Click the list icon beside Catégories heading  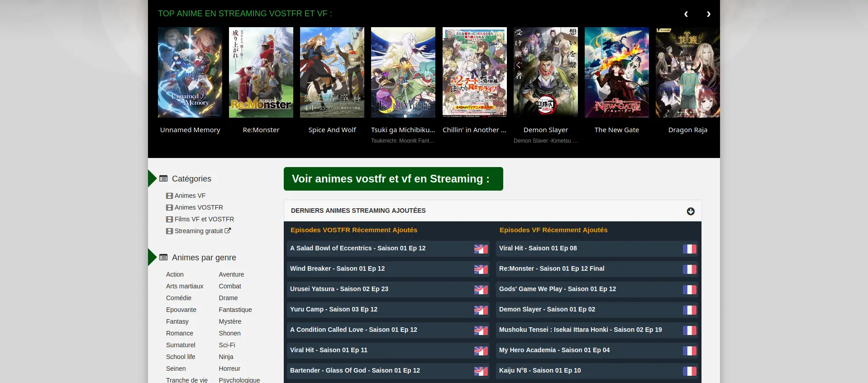pos(163,179)
